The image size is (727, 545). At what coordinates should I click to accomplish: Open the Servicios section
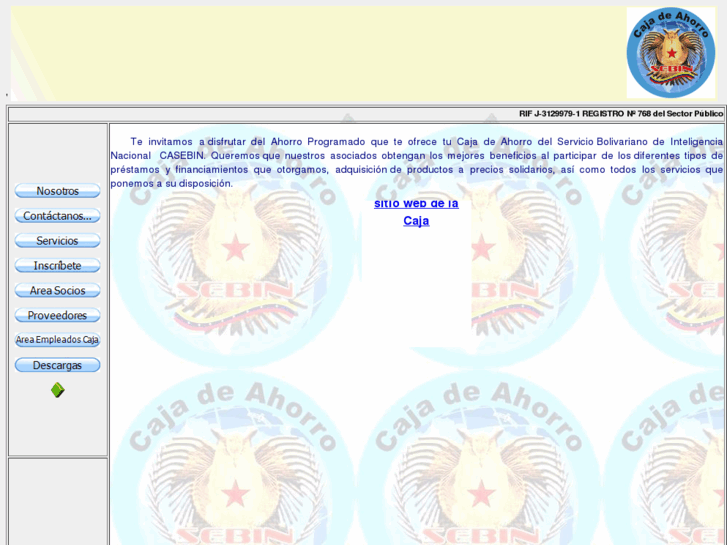coord(57,241)
